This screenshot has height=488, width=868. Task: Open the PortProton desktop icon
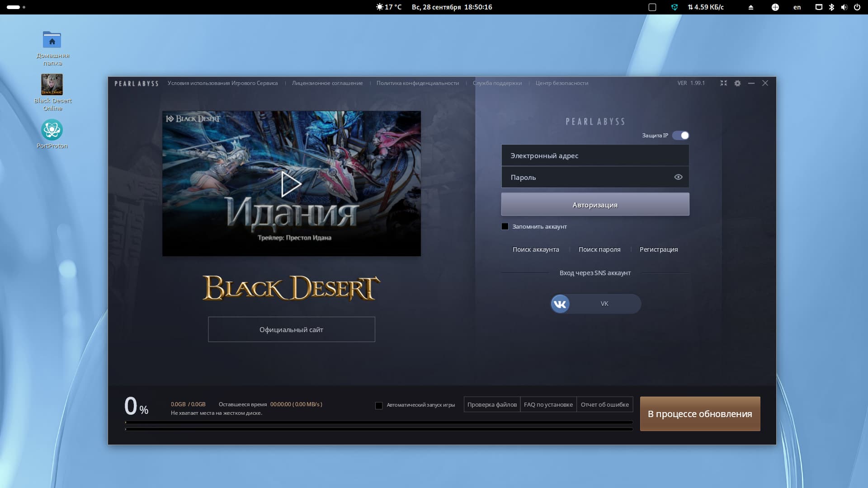point(52,130)
